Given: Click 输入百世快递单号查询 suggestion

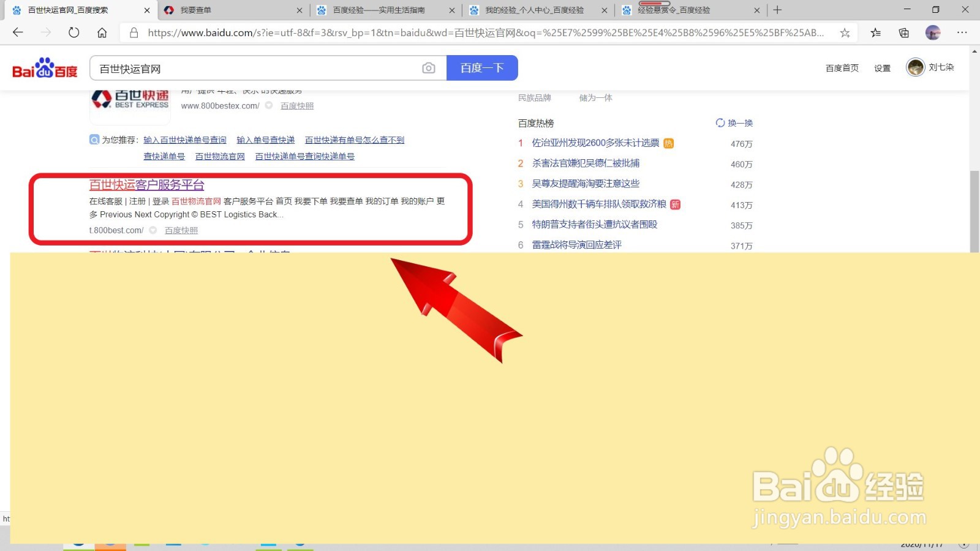Looking at the screenshot, I should click(x=185, y=140).
